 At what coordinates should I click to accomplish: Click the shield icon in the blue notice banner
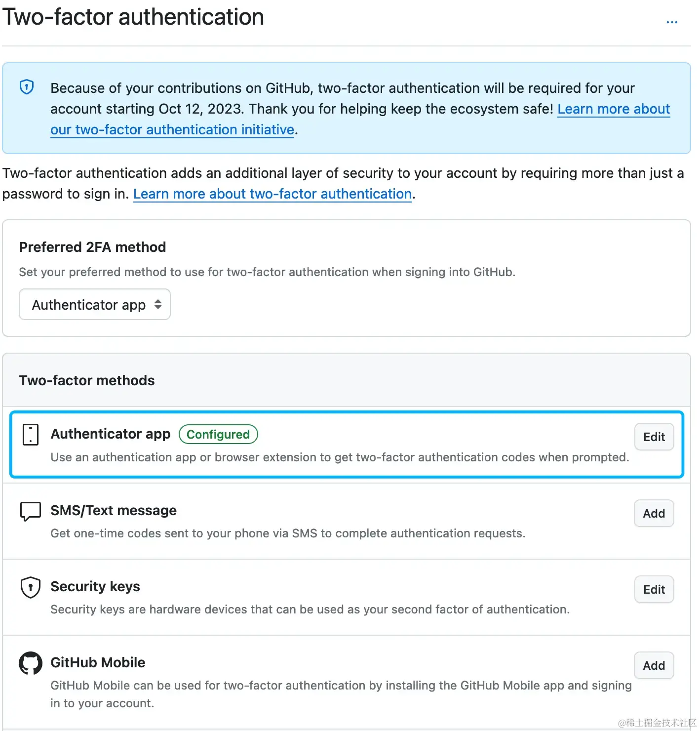point(27,87)
